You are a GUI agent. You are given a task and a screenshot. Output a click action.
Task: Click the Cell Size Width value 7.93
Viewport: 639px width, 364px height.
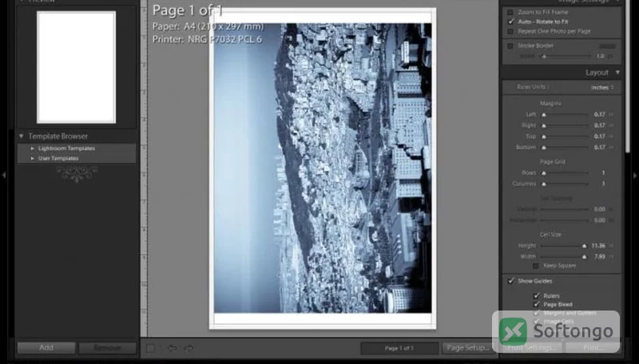(600, 257)
